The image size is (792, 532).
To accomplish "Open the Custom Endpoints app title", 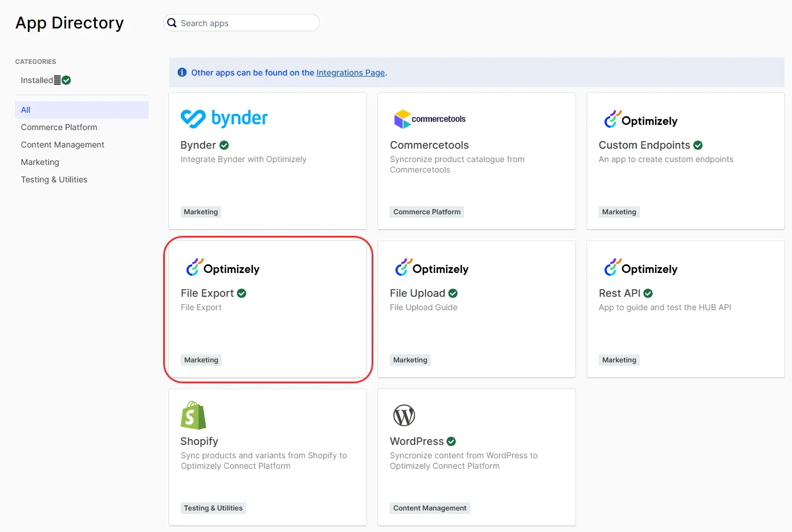I will [x=645, y=145].
